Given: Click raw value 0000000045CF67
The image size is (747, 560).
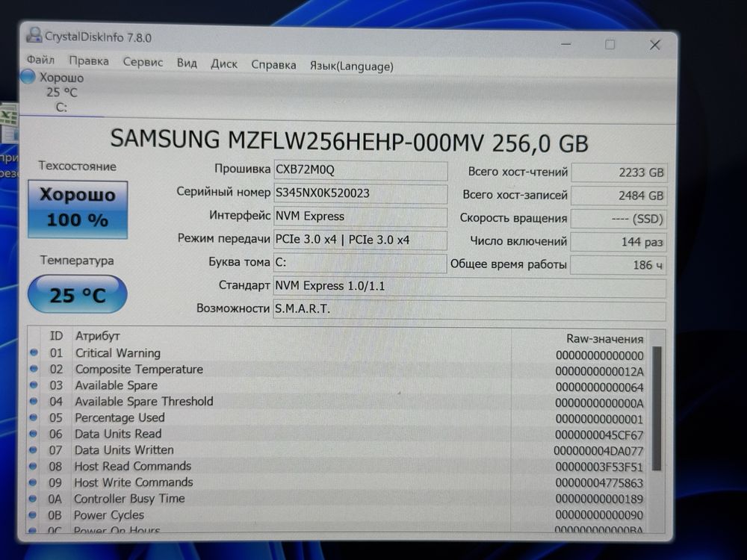Looking at the screenshot, I should [599, 435].
